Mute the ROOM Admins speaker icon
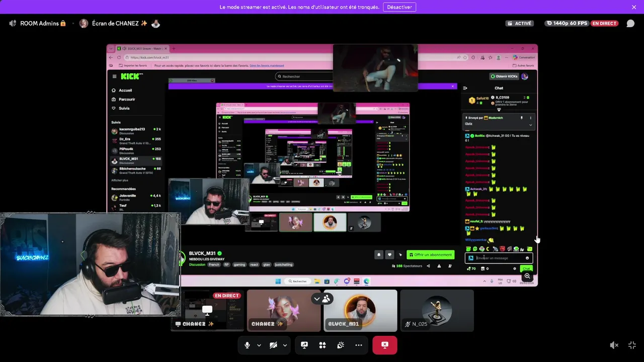Viewport: 644px width, 362px height. [x=13, y=23]
